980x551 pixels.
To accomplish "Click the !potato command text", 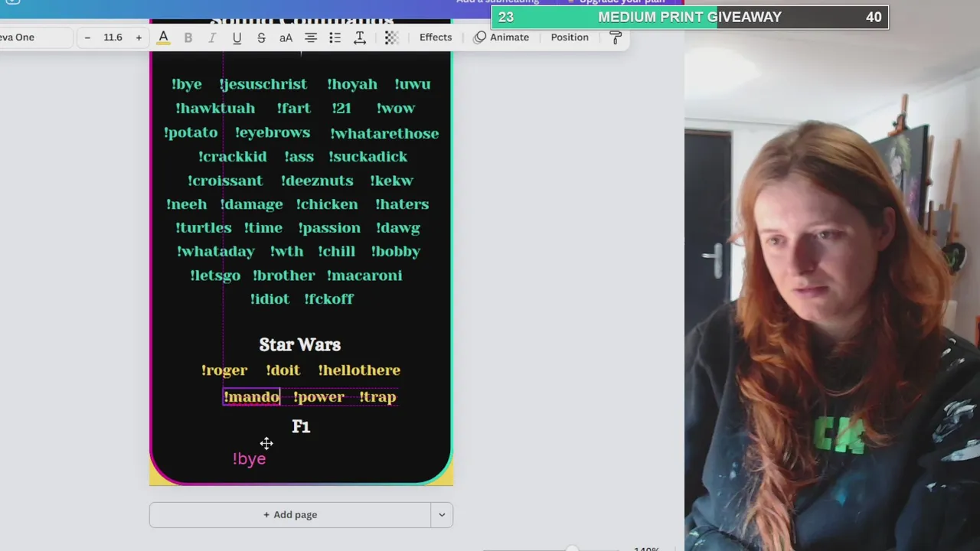I will [191, 133].
